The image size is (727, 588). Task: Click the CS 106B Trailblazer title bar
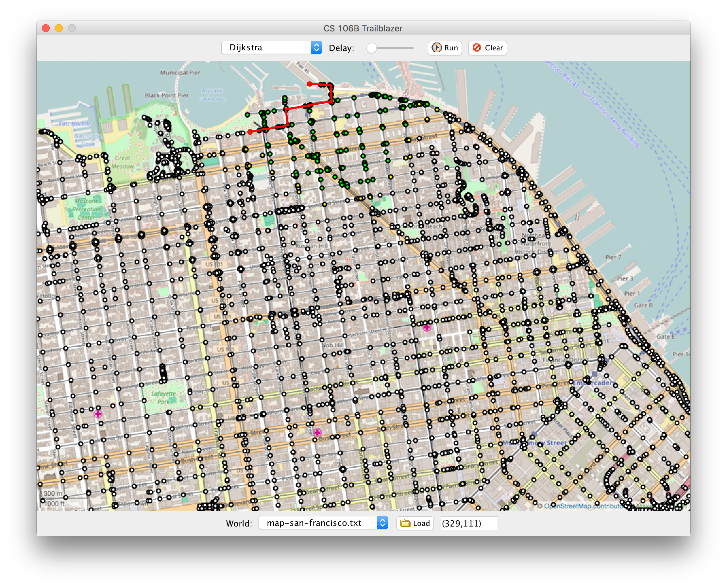click(363, 28)
